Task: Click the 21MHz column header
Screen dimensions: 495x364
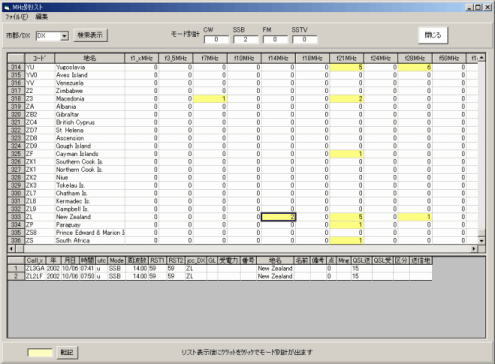Action: click(346, 58)
